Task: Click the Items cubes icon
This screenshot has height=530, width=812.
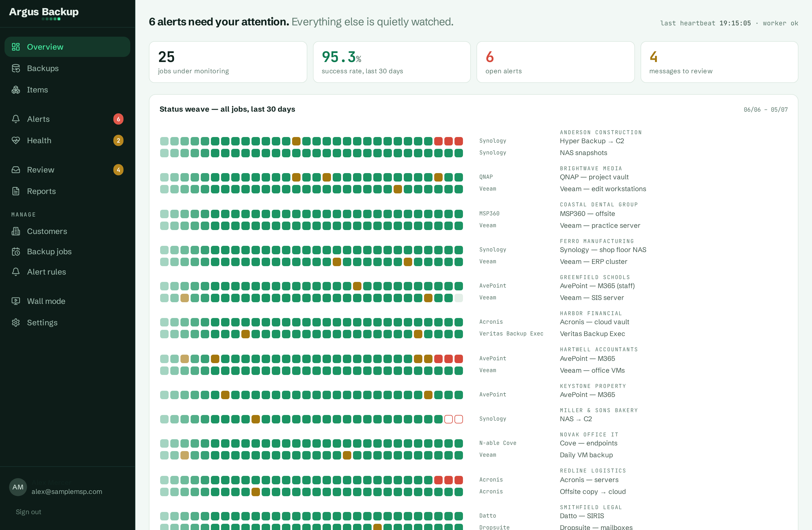Action: (16, 90)
